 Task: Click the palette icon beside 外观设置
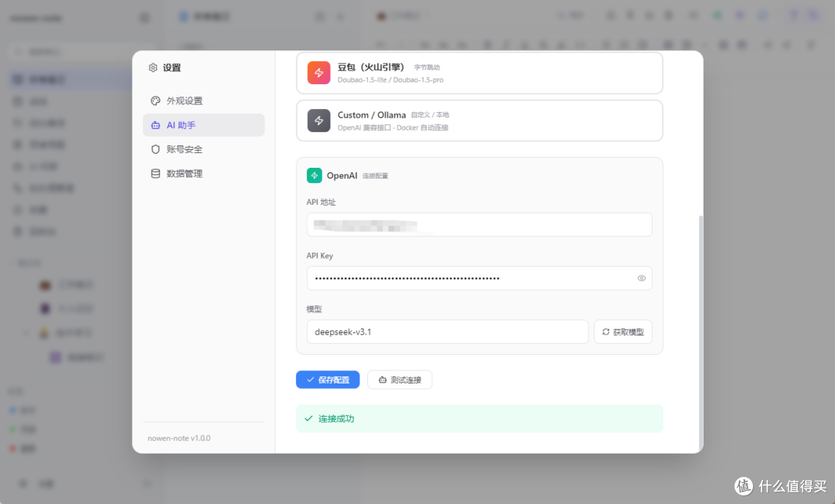155,100
